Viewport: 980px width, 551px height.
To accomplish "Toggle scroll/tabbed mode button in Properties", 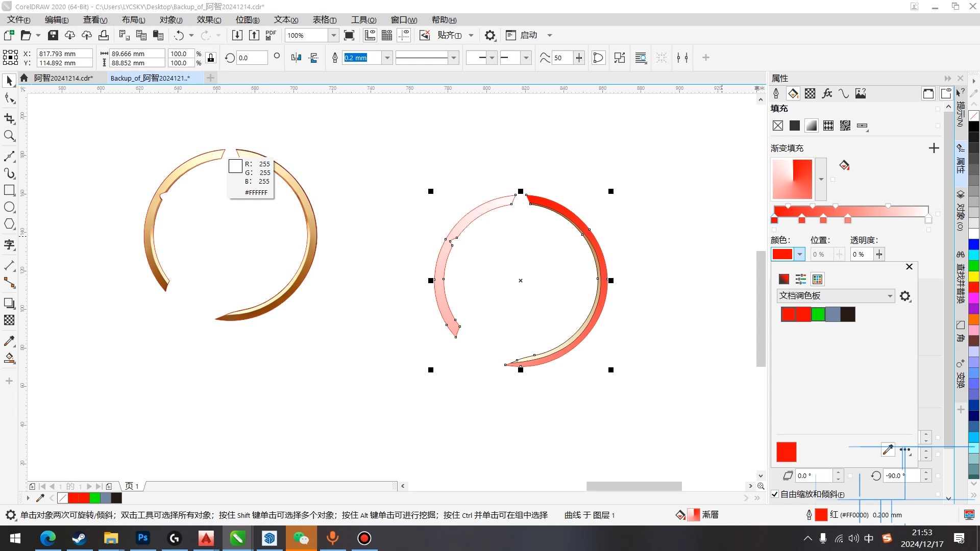I will [x=928, y=93].
